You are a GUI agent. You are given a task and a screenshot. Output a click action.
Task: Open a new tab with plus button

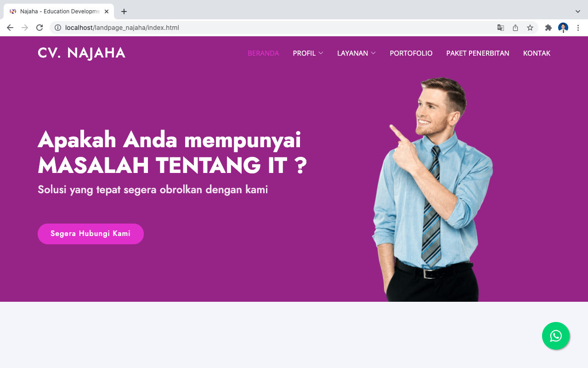[x=124, y=11]
